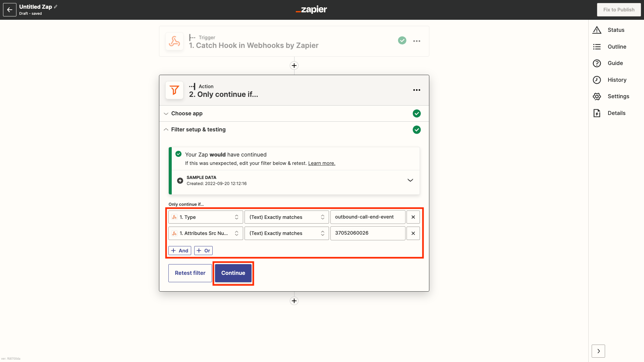Click the Filter app icon
Screen dimensions: 644x362
(174, 90)
